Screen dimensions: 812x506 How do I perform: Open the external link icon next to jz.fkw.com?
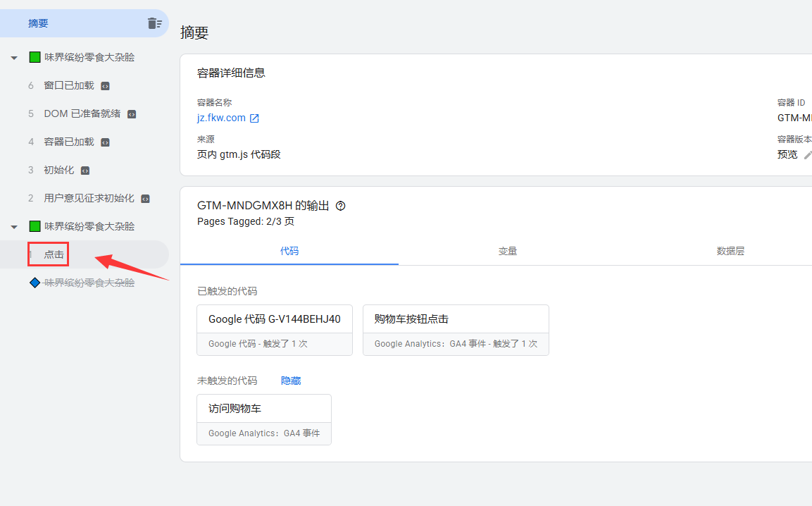pyautogui.click(x=255, y=118)
